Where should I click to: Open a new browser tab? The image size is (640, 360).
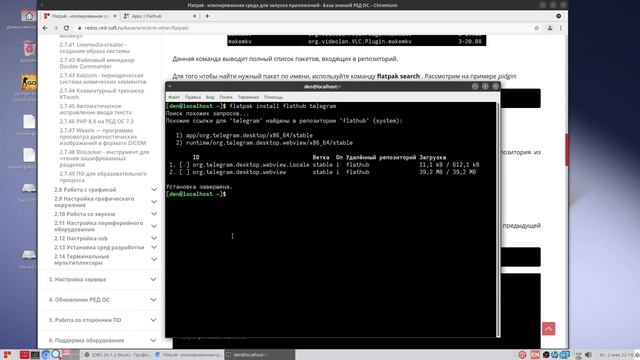tap(207, 16)
